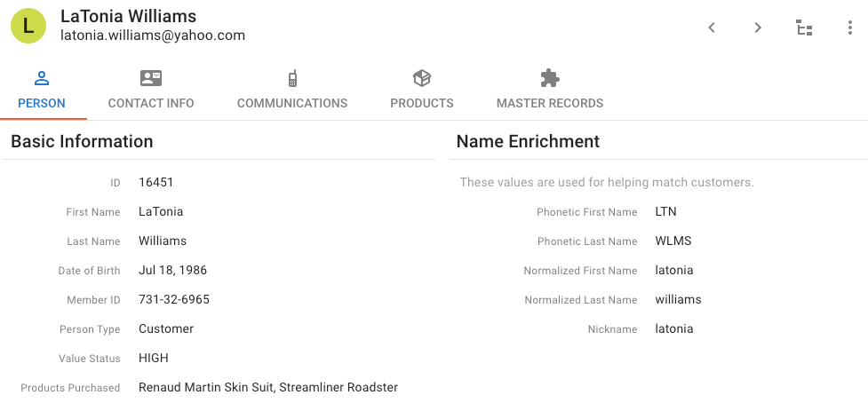Click the Member ID value 731-32-6965
This screenshot has height=403, width=868.
tap(174, 300)
